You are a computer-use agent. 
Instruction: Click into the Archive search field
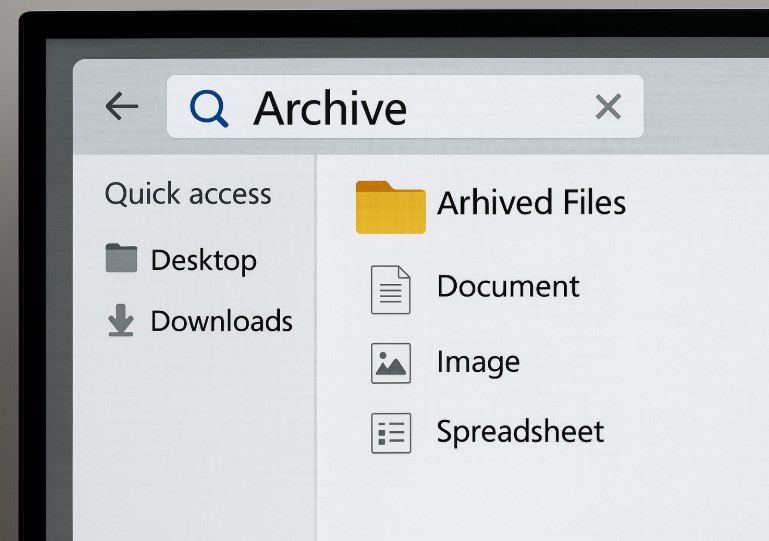pyautogui.click(x=405, y=106)
